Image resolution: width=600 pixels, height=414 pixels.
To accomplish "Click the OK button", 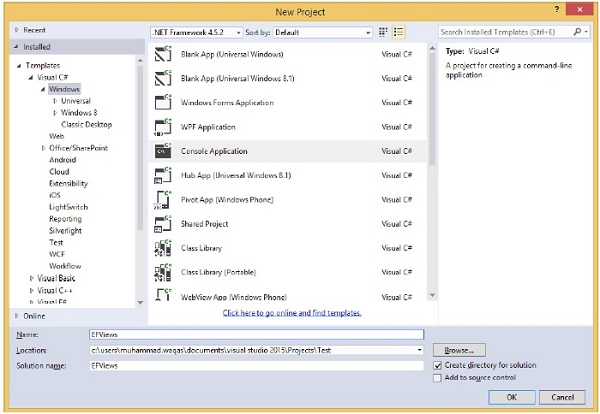I will click(x=512, y=397).
